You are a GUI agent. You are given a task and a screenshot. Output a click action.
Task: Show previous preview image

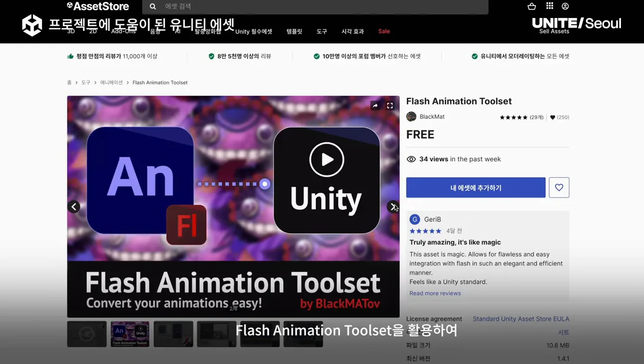pyautogui.click(x=74, y=207)
